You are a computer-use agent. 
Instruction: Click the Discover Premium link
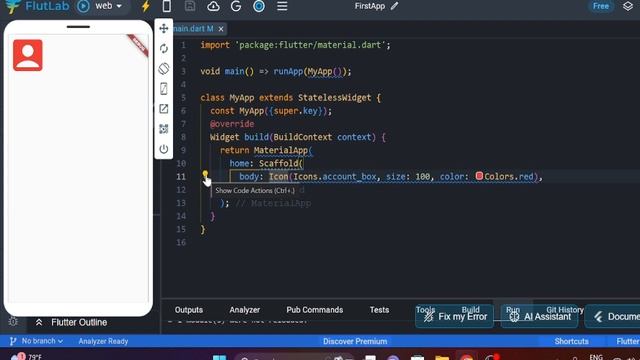click(x=355, y=341)
